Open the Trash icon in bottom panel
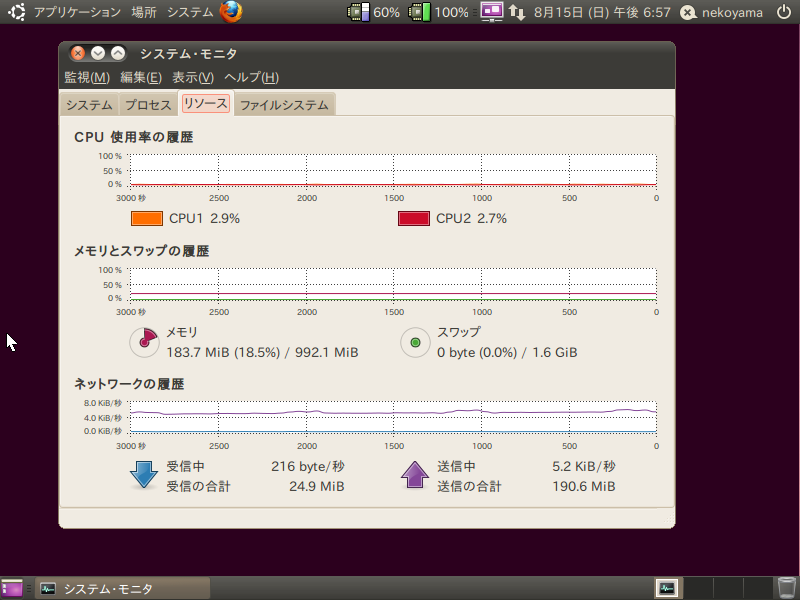This screenshot has height=600, width=800. (787, 588)
